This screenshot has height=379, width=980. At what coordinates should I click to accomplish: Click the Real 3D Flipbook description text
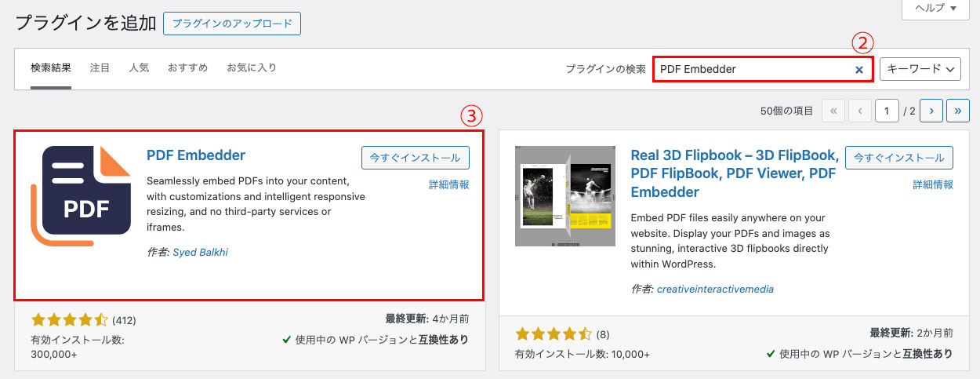(730, 241)
